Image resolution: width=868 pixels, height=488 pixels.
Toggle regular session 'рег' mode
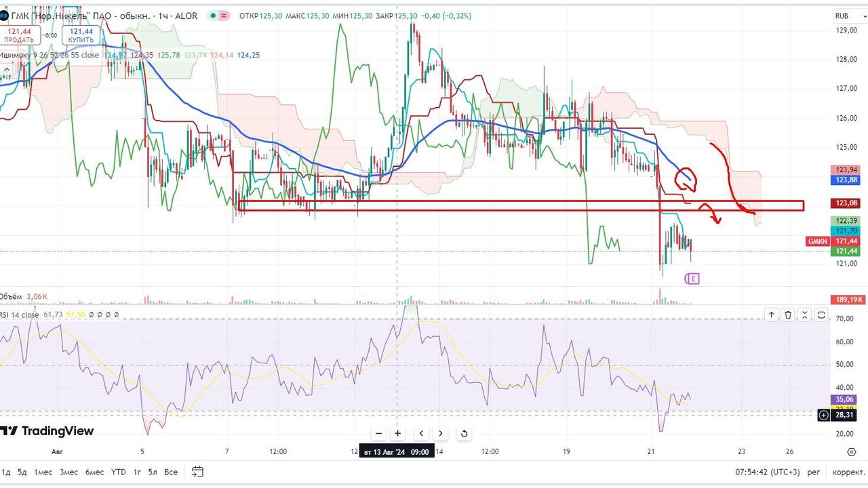point(814,472)
